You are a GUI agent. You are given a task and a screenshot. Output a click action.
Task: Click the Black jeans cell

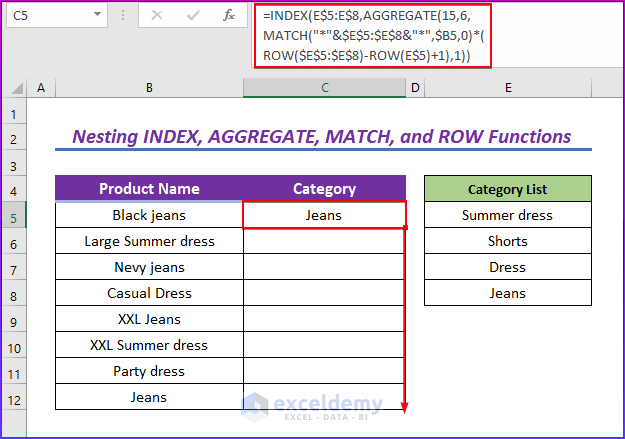(x=149, y=215)
